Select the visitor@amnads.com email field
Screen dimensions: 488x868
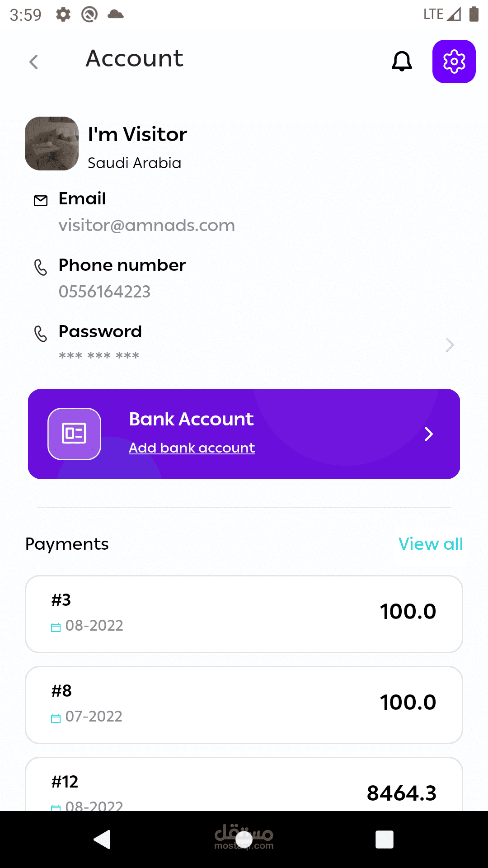(147, 225)
